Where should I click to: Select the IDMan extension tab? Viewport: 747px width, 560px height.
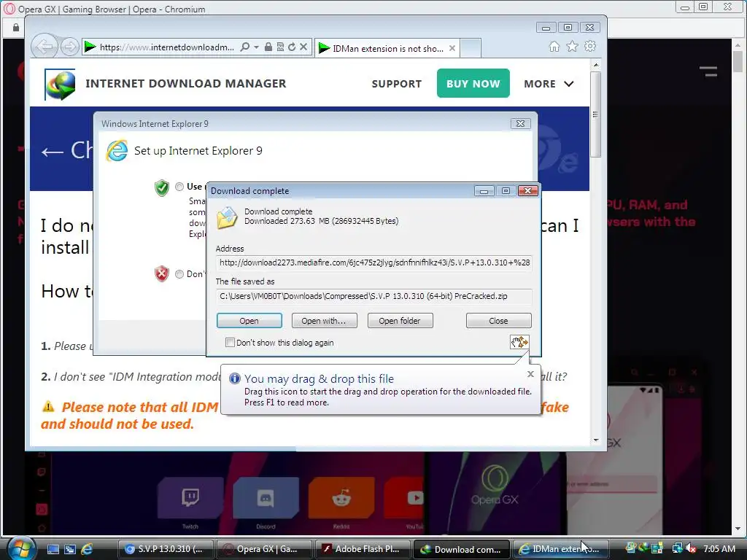coord(387,48)
